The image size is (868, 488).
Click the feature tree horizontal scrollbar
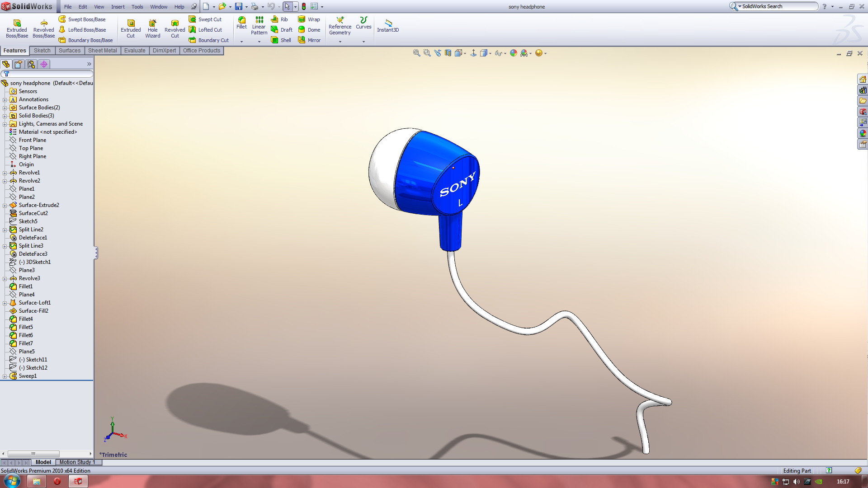pos(33,454)
